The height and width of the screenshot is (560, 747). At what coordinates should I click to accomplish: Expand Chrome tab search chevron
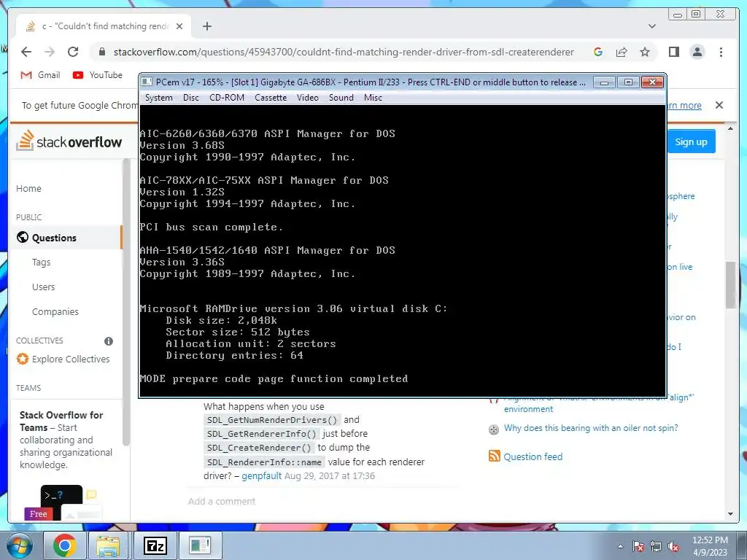pos(652,26)
